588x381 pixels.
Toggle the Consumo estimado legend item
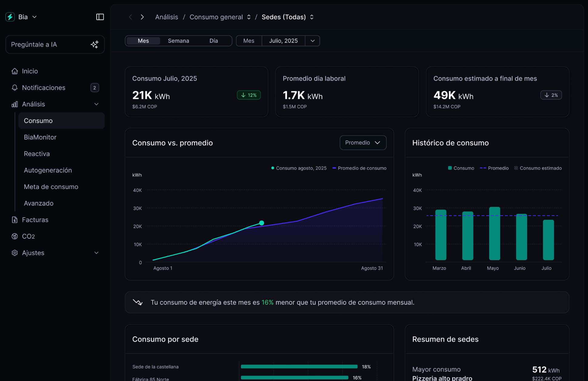point(540,168)
